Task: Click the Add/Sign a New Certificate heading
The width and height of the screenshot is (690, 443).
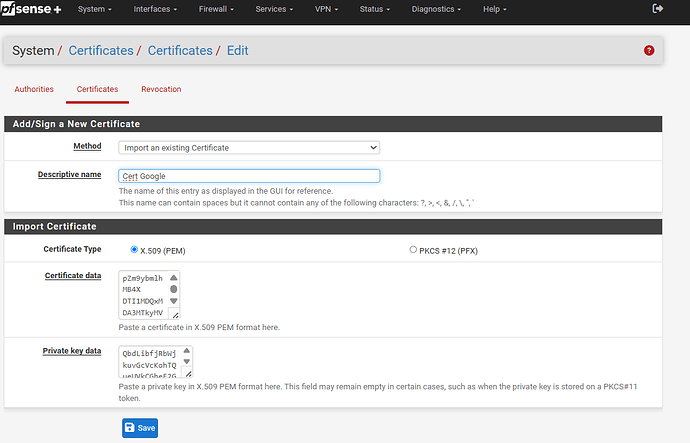Action: [x=76, y=124]
